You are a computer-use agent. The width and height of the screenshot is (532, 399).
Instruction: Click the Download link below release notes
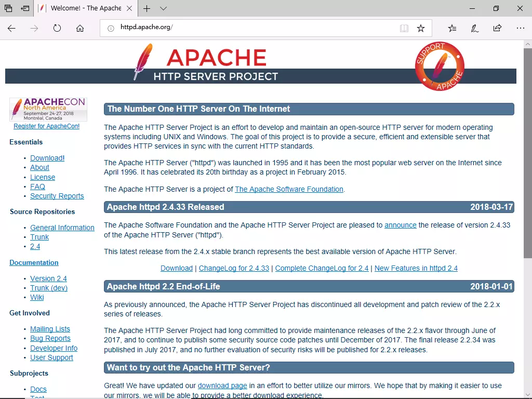click(177, 269)
